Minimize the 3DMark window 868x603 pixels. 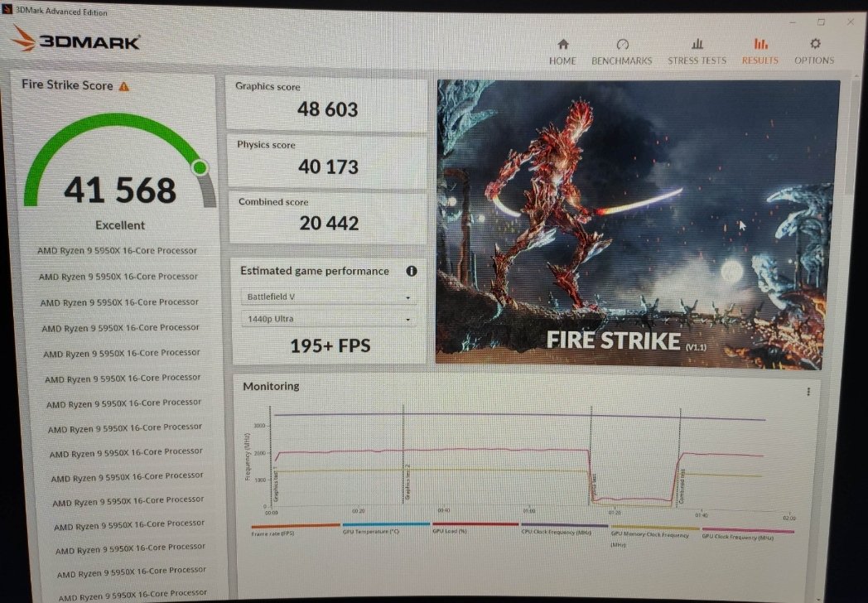coord(793,22)
